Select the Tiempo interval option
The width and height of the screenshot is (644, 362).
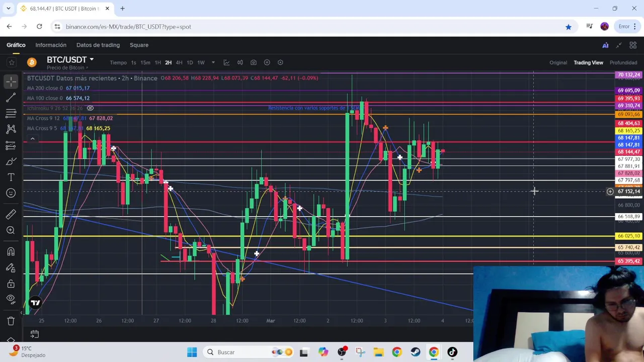pyautogui.click(x=118, y=62)
